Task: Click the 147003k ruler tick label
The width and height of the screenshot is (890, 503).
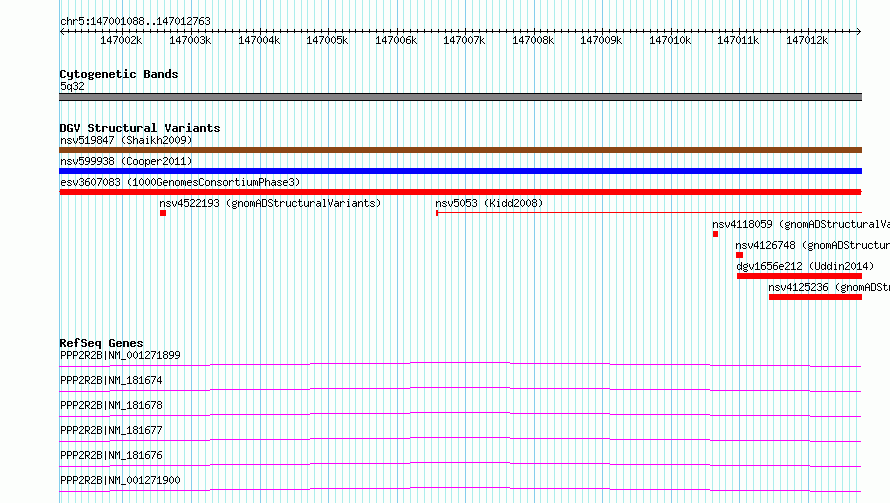Action: 190,40
